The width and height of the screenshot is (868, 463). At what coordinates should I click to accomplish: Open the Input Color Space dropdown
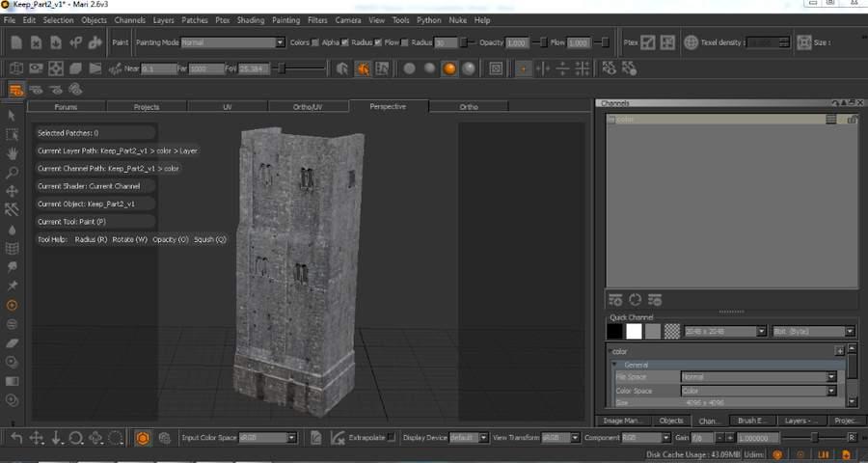tap(267, 438)
